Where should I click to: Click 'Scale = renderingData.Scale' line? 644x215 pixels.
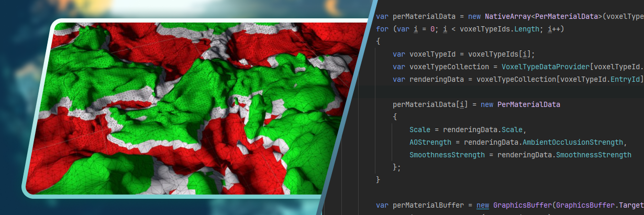[467, 130]
